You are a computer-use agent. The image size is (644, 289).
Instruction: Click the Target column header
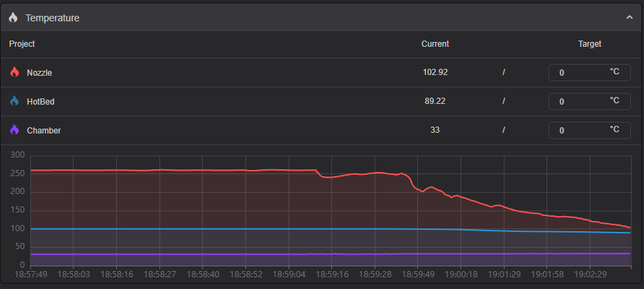(x=590, y=44)
